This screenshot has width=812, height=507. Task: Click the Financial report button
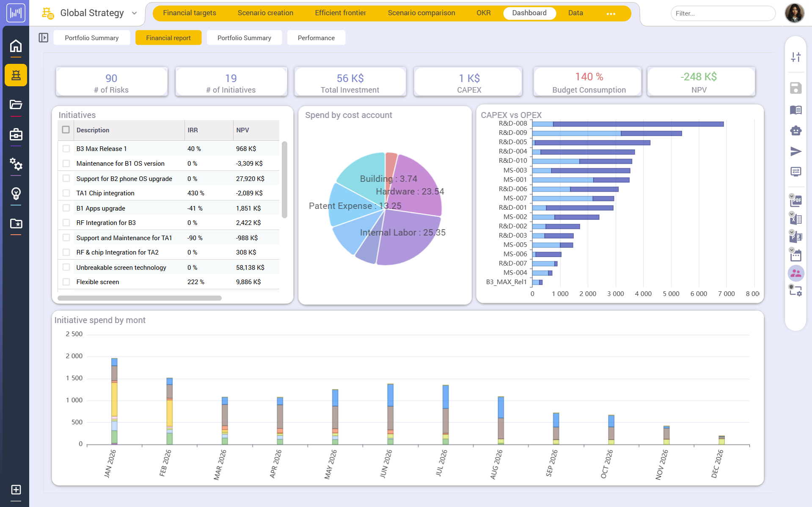coord(168,38)
